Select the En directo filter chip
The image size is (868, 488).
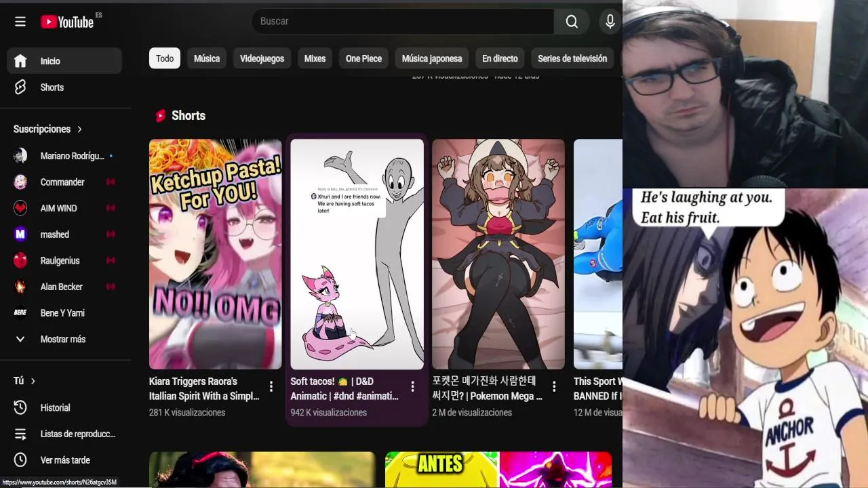tap(500, 58)
